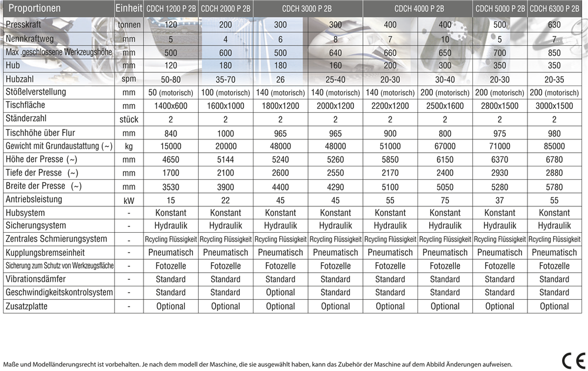This screenshot has height=371, width=588.
Task: Select the 'Höhe der Presse (~)' label
Action: [41, 159]
